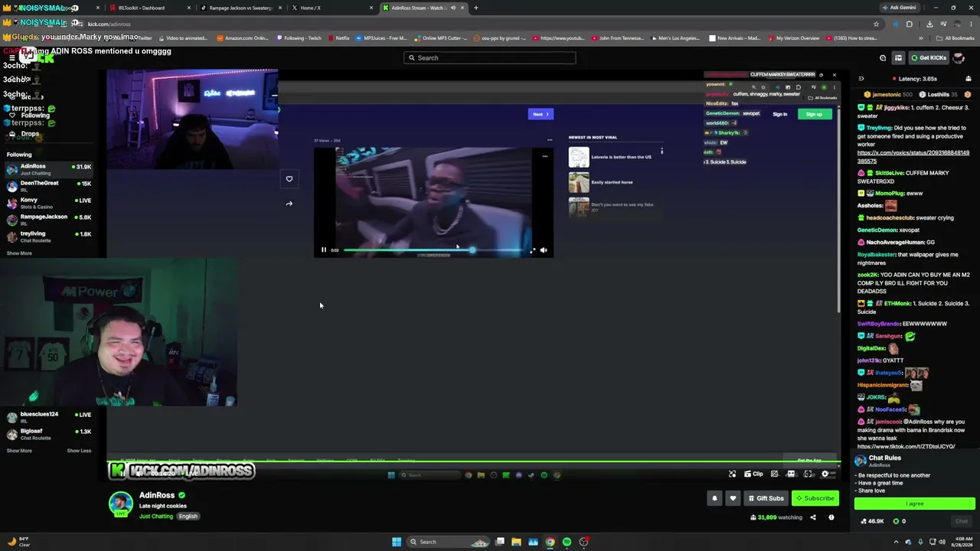Share the AdinRoss stream

[813, 517]
